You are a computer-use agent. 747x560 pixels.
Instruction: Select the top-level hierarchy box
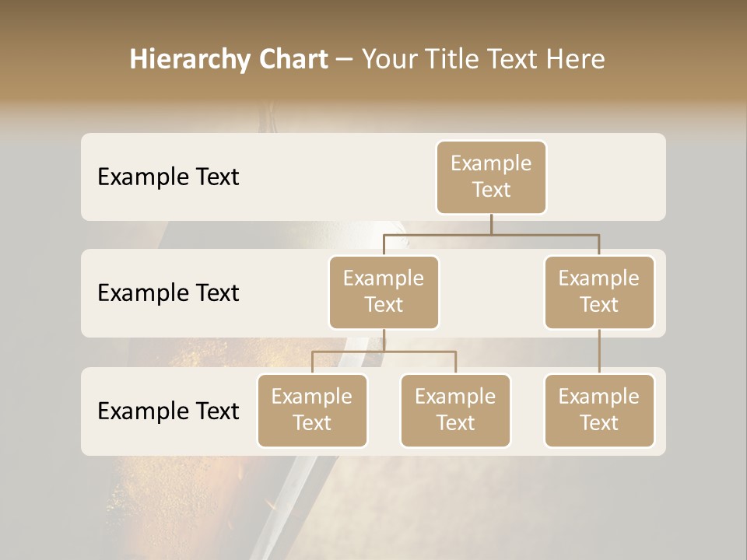click(491, 177)
